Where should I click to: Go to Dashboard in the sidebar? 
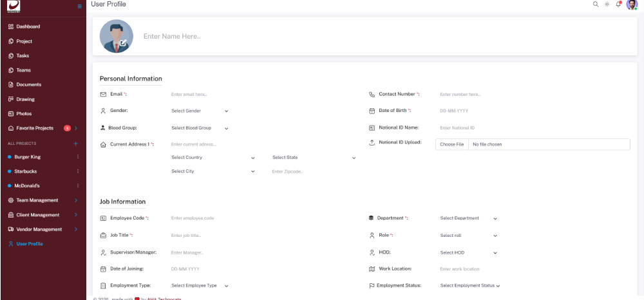pos(28,26)
